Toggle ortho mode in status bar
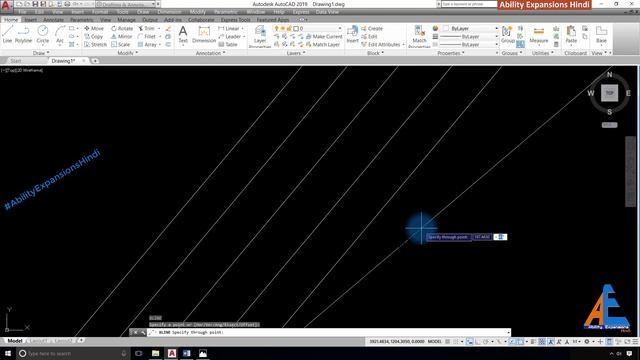Viewport: 640px width, 360px height. tap(478, 342)
